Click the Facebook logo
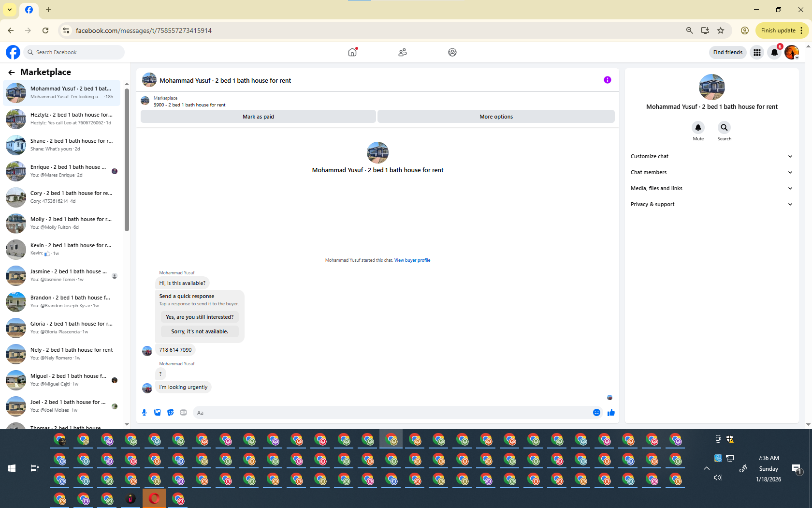 [x=13, y=52]
